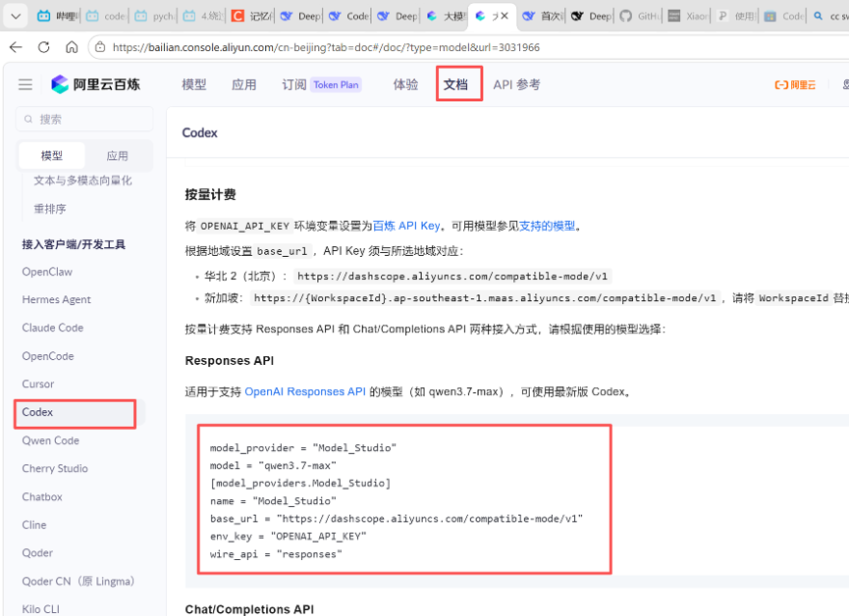
Task: Switch to the Xiaor browser tab
Action: tap(688, 17)
